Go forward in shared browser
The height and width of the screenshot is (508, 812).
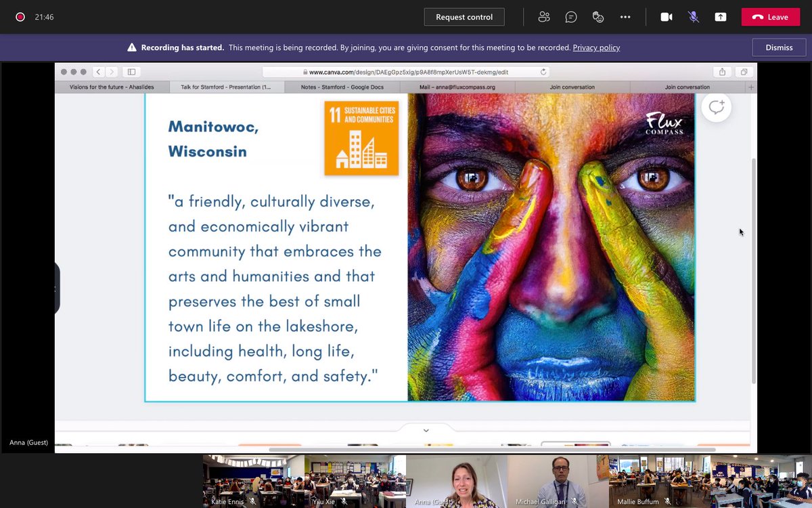(x=112, y=72)
